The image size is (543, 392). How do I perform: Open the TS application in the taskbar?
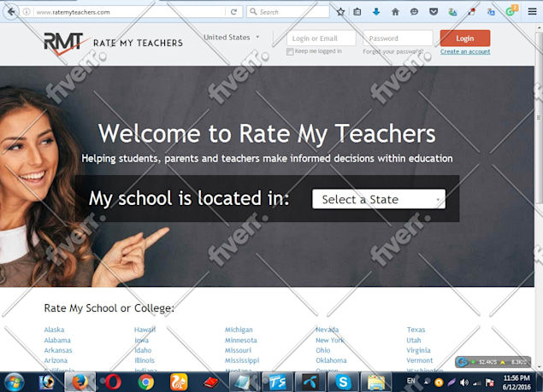click(x=277, y=383)
